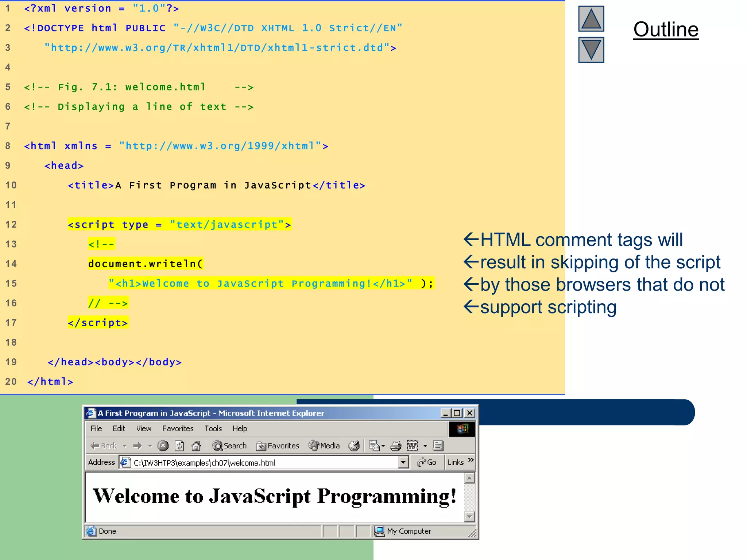Screen dimensions: 747x560
Task: Click the IE icon in the title bar
Action: 91,413
